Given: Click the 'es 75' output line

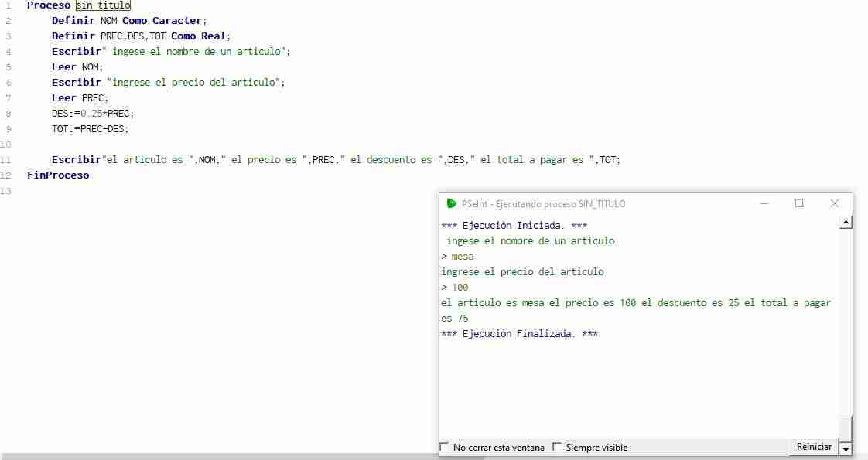Looking at the screenshot, I should coord(454,318).
